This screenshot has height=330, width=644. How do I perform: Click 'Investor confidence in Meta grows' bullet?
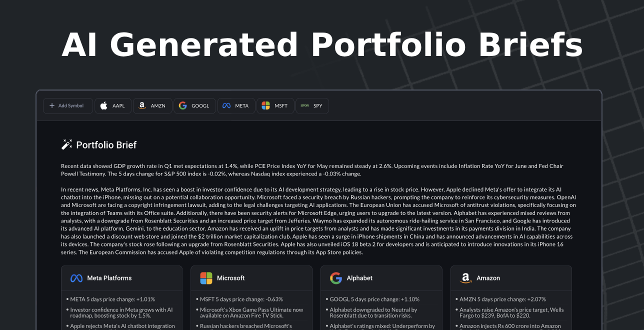pos(121,313)
